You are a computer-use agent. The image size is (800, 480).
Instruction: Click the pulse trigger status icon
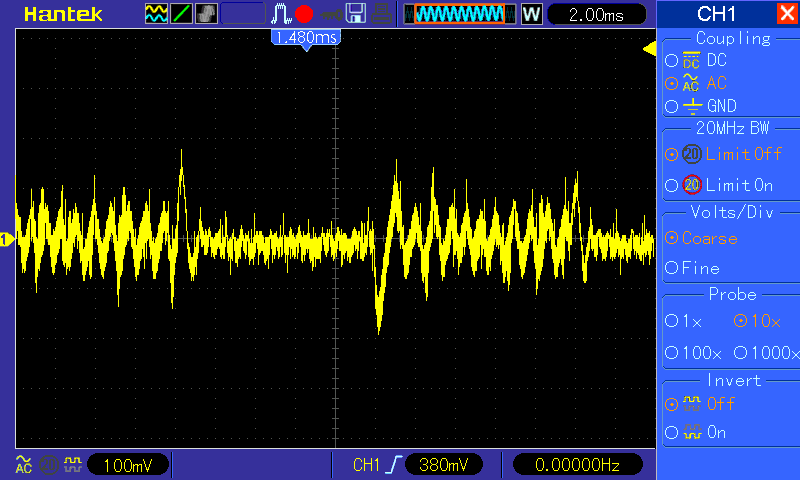(x=281, y=14)
